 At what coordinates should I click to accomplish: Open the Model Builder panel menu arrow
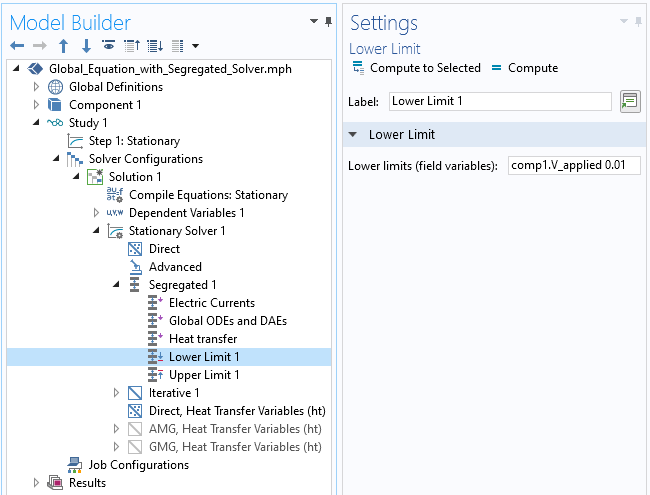(x=314, y=21)
